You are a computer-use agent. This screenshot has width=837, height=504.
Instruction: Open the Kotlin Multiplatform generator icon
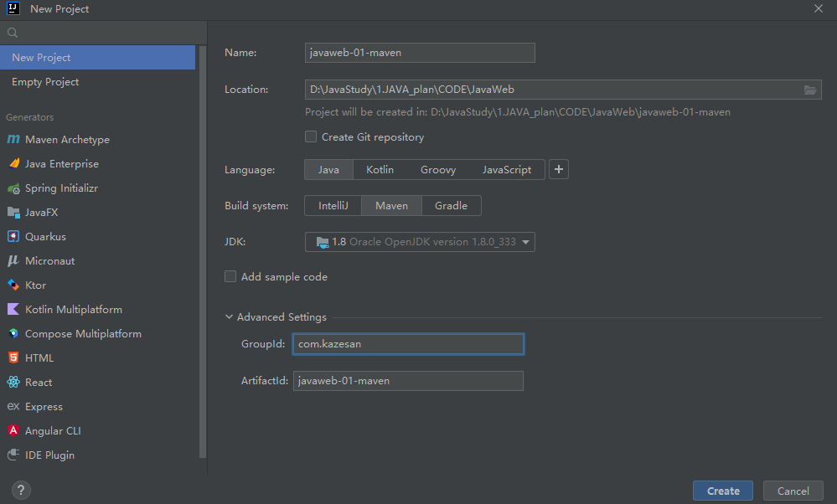tap(13, 310)
